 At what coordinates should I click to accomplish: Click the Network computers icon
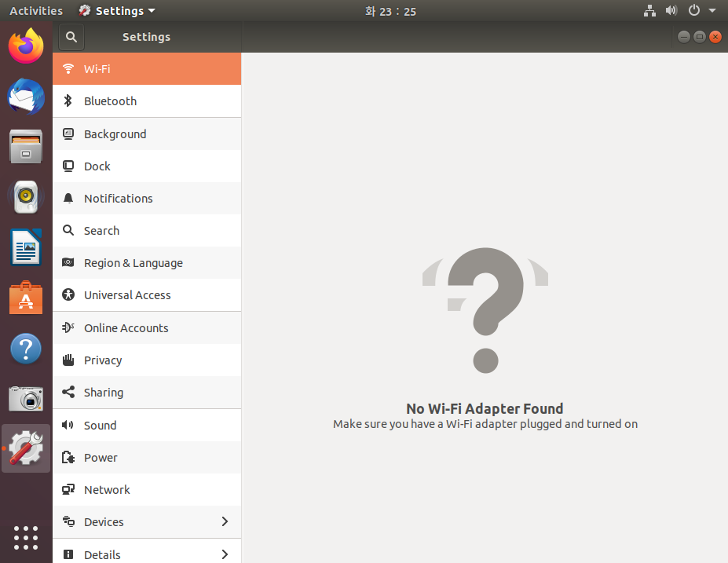pos(68,489)
